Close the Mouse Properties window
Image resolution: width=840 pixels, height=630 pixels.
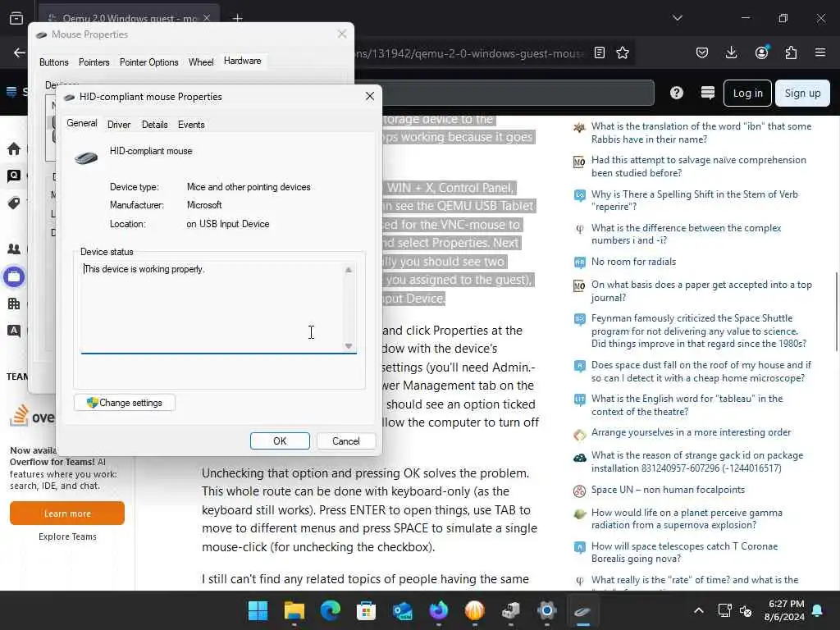click(342, 34)
